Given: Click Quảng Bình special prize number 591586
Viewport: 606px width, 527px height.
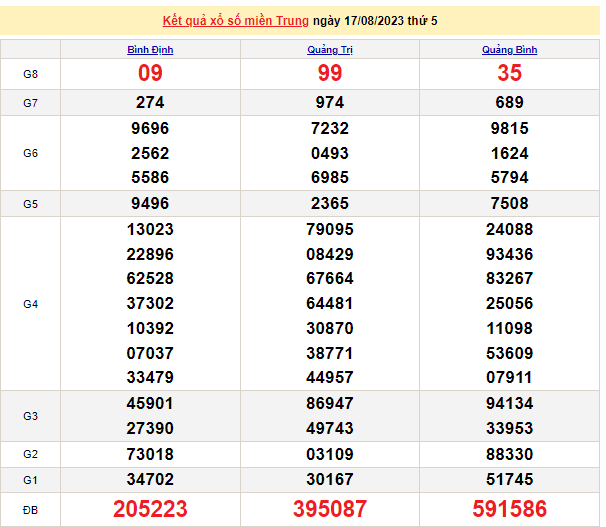Looking at the screenshot, I should pos(509,509).
